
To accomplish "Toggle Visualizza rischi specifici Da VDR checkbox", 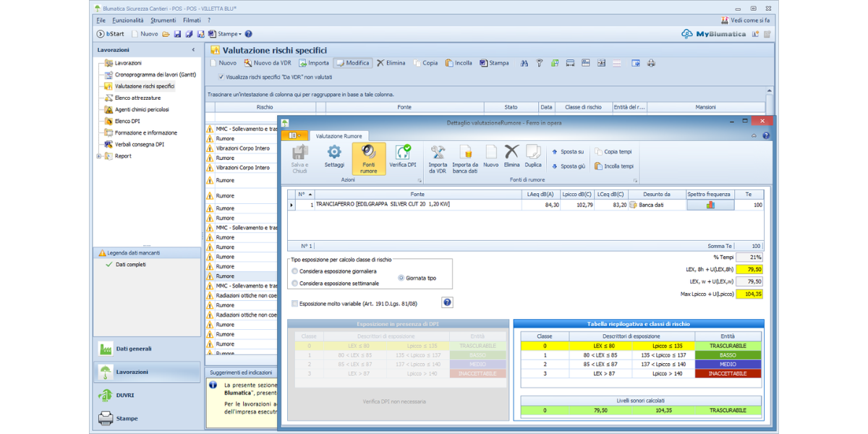I will (x=221, y=77).
